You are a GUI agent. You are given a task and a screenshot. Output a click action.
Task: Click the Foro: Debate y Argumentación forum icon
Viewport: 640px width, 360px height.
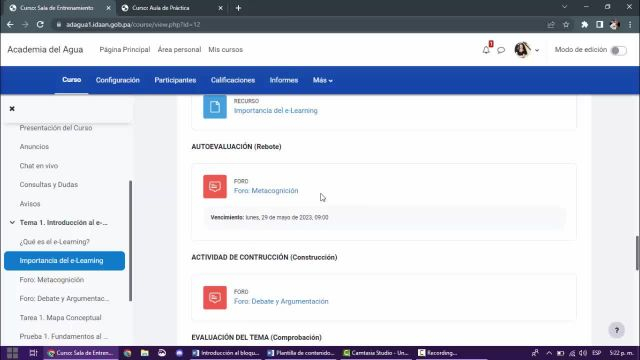[x=215, y=298]
